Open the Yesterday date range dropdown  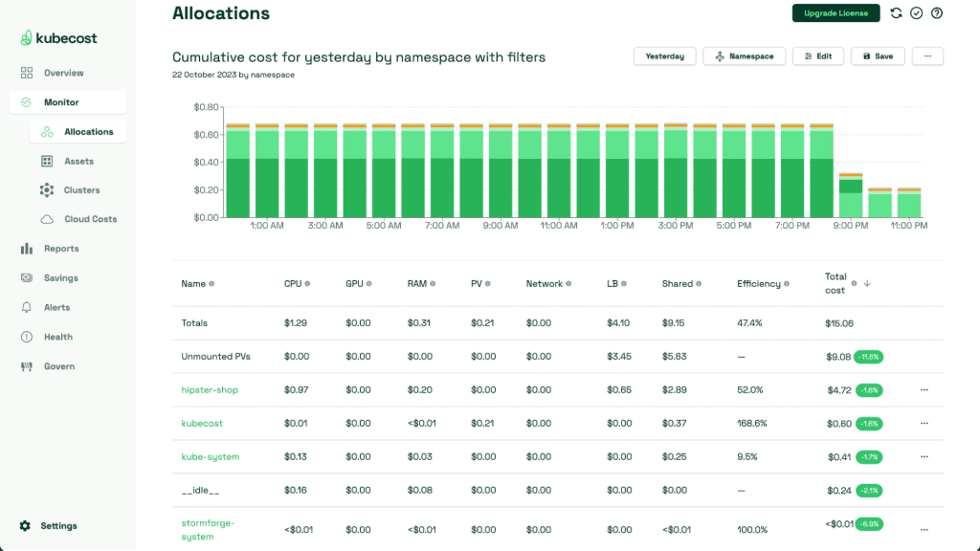coord(664,56)
